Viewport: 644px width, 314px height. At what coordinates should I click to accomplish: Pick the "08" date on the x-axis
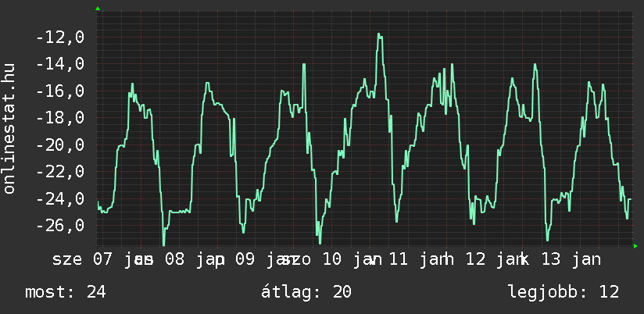pyautogui.click(x=172, y=259)
